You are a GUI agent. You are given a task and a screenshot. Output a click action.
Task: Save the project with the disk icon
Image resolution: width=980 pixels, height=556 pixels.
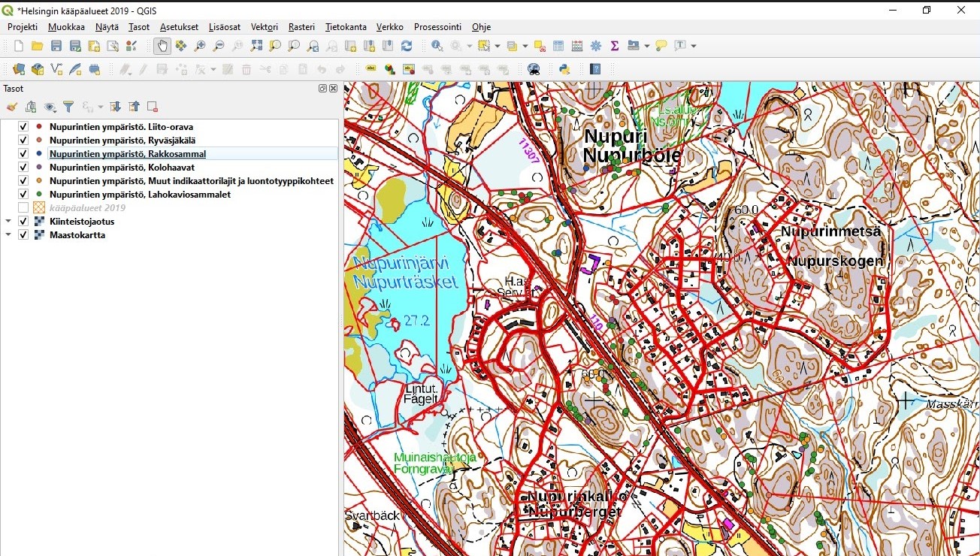[56, 46]
